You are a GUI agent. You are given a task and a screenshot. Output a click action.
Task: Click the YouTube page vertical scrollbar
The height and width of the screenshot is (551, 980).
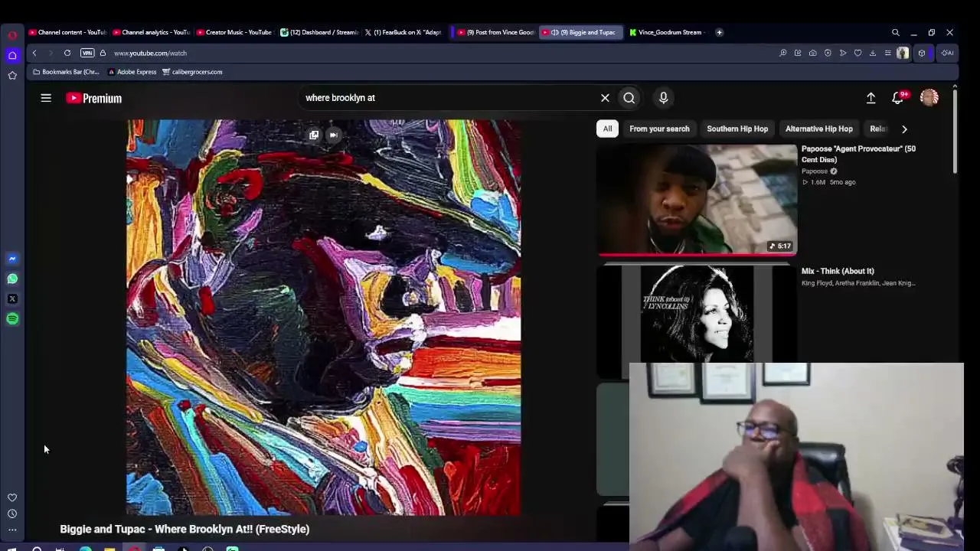pos(955,130)
